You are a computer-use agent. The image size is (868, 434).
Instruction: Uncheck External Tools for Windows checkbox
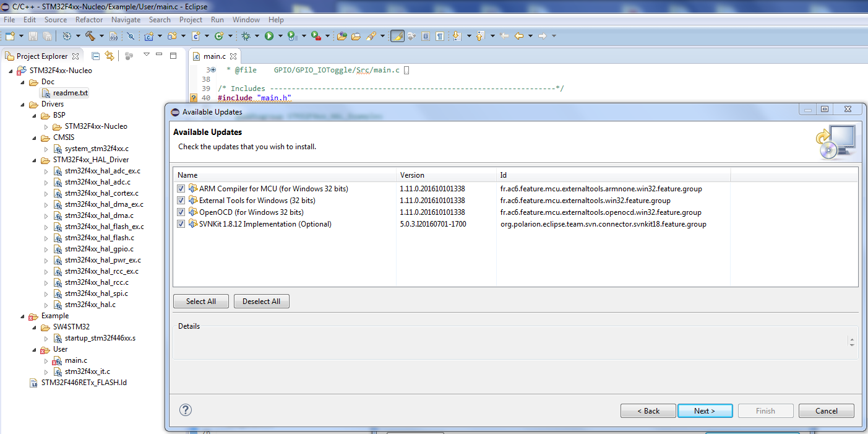coord(181,200)
